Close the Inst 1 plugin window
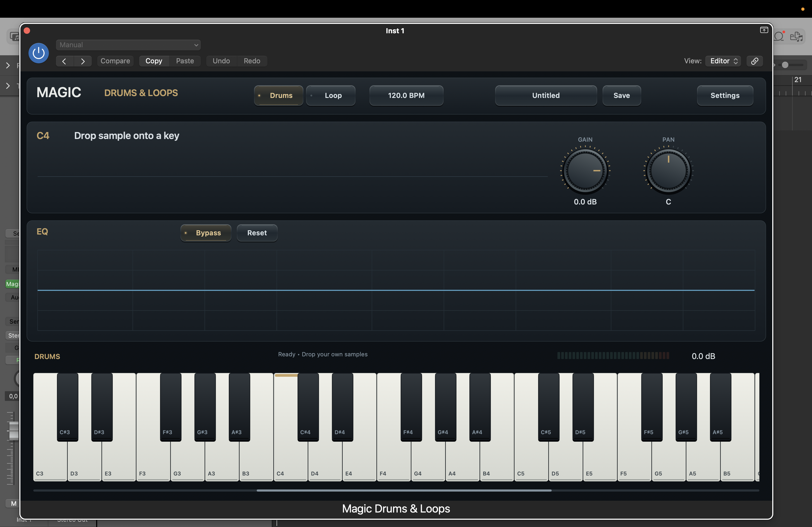This screenshot has height=527, width=812. 27,31
